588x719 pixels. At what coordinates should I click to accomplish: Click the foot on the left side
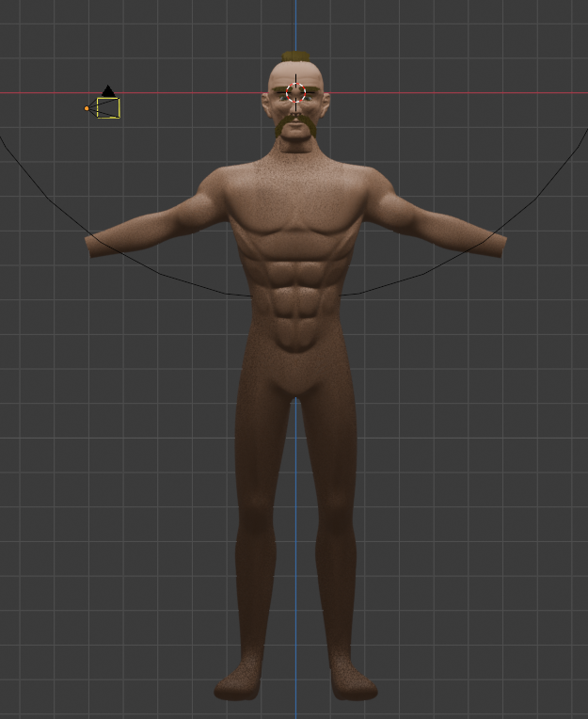[x=240, y=684]
